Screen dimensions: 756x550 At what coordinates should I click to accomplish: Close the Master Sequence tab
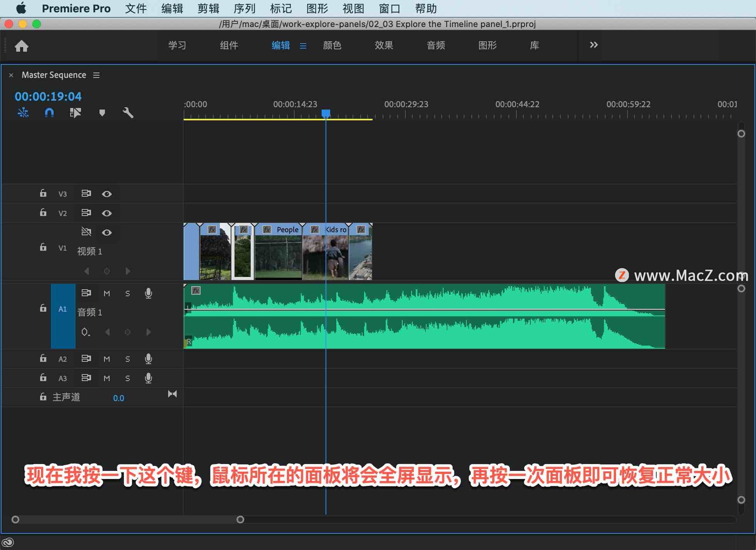[x=11, y=75]
